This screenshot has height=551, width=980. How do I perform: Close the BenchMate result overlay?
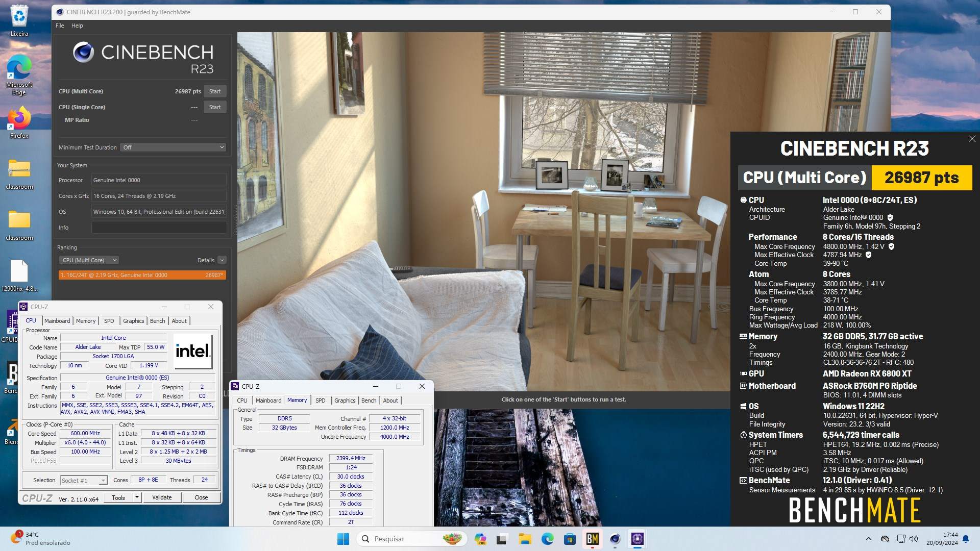coord(972,139)
